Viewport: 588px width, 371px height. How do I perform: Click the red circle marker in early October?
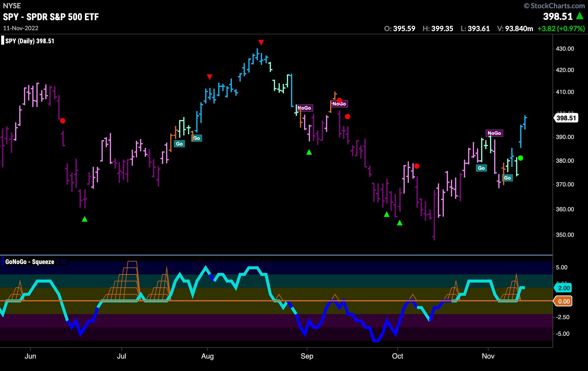[417, 166]
